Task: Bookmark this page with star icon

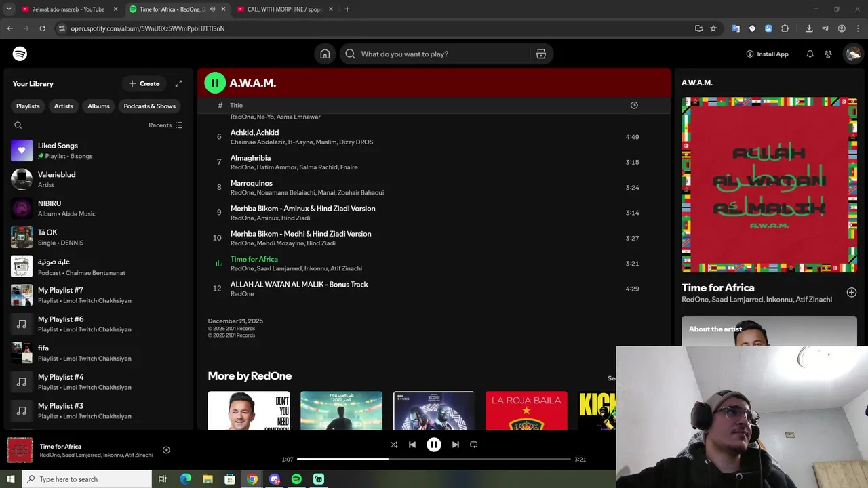Action: [713, 28]
